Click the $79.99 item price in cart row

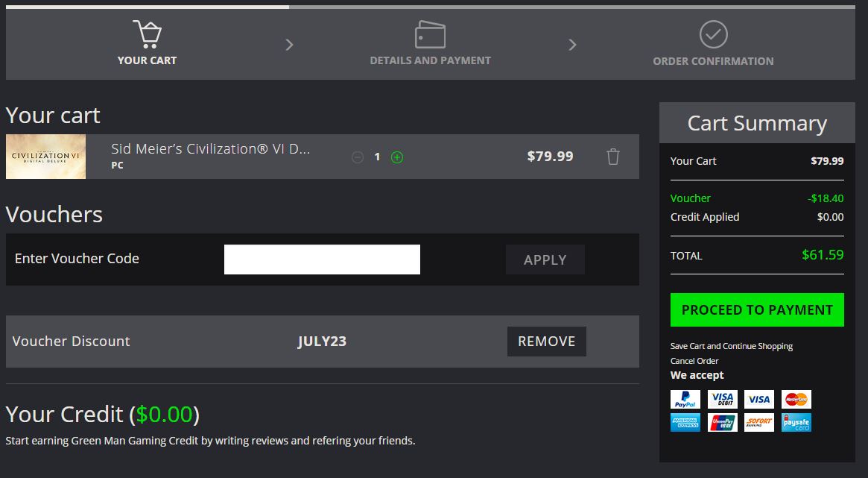point(551,156)
